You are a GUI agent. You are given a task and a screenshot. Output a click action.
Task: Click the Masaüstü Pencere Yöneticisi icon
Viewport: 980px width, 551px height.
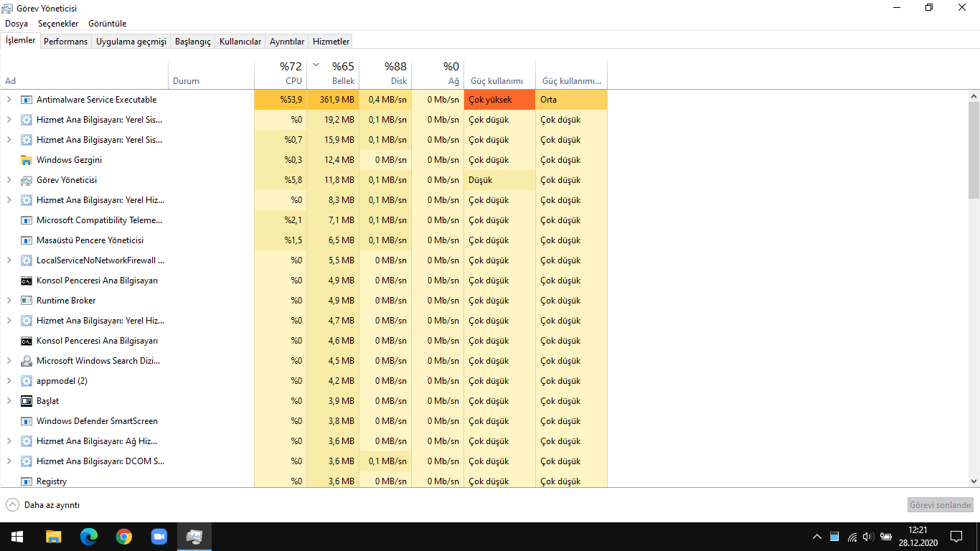(x=27, y=240)
